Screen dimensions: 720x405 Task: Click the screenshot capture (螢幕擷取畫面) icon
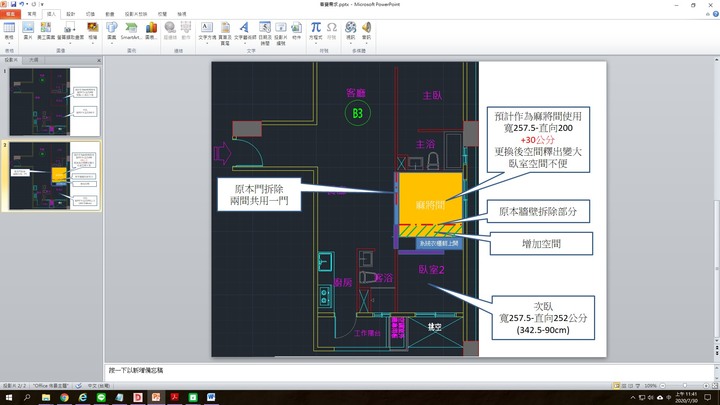coord(70,28)
